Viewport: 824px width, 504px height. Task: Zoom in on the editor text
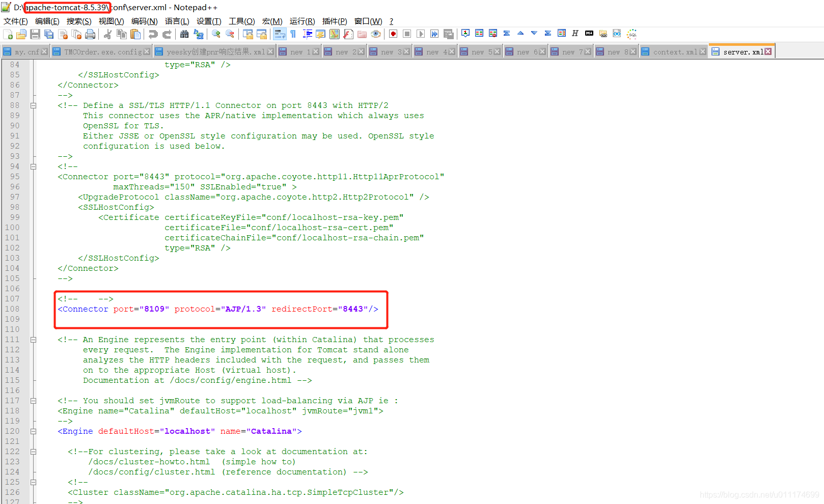click(216, 34)
